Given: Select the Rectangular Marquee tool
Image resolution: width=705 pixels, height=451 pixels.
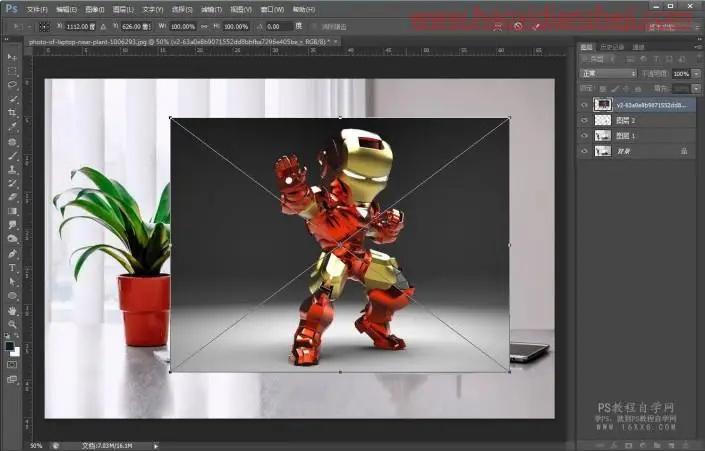Looking at the screenshot, I should point(12,71).
